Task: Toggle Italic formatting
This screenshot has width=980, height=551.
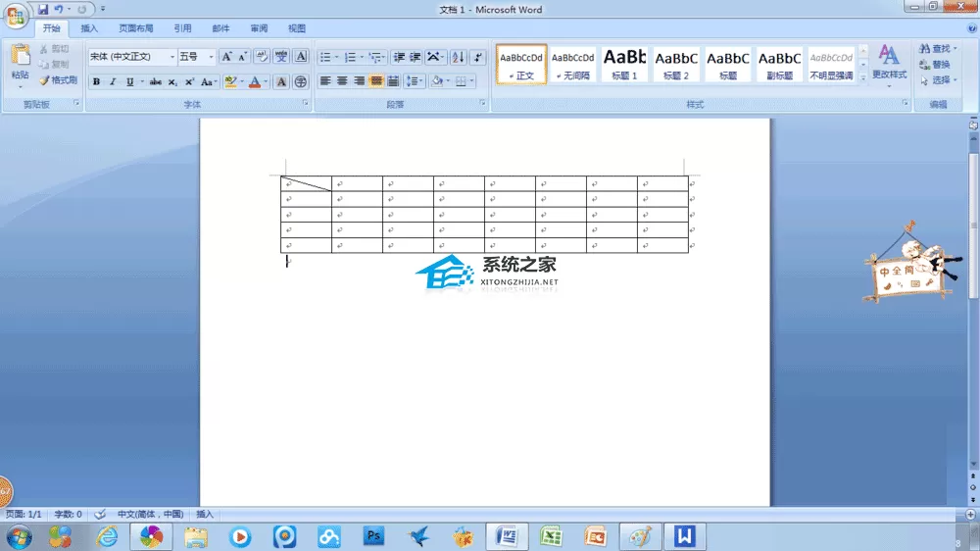Action: click(113, 82)
